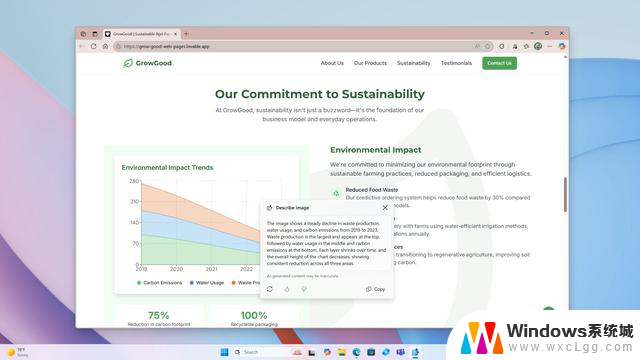
Task: Regenerate the image description
Action: click(270, 289)
